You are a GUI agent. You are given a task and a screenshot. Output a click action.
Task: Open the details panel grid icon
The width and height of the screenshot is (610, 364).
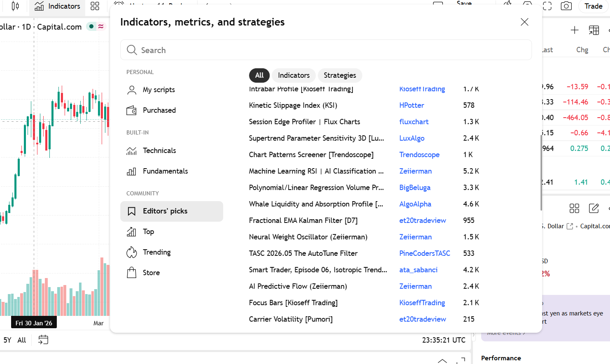tap(574, 209)
